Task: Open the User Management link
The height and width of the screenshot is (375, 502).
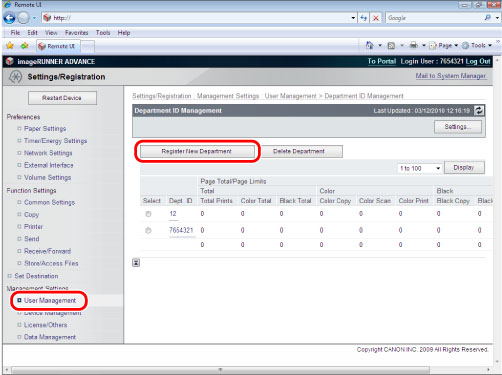Action: point(50,301)
